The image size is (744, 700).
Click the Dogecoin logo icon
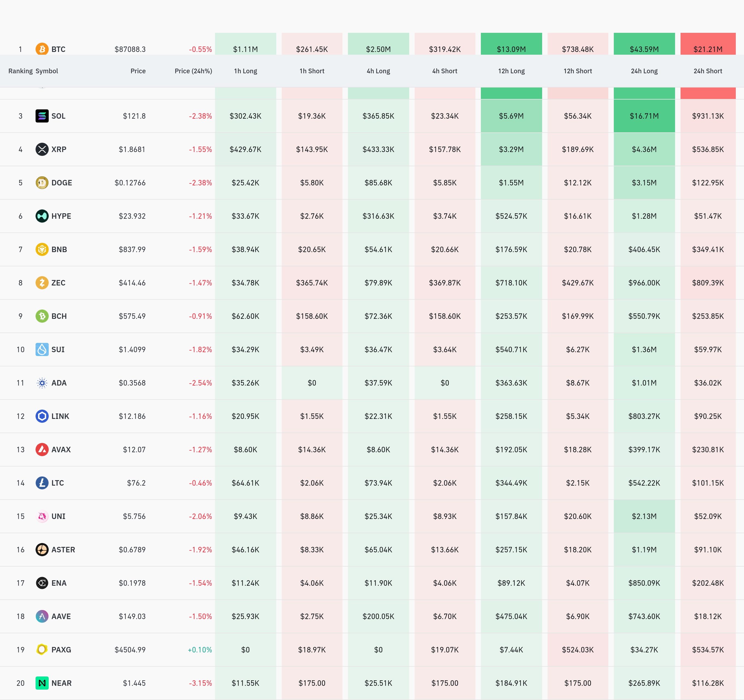(x=42, y=183)
